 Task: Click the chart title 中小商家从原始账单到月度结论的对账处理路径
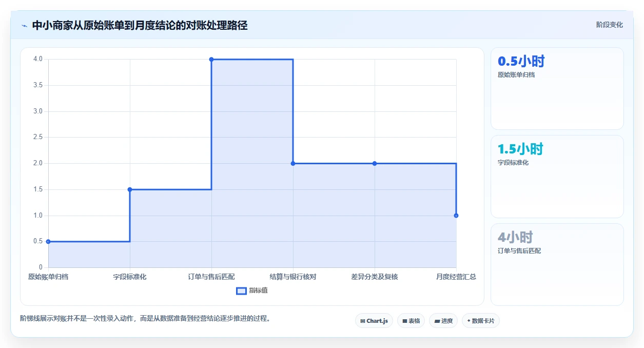pos(140,25)
